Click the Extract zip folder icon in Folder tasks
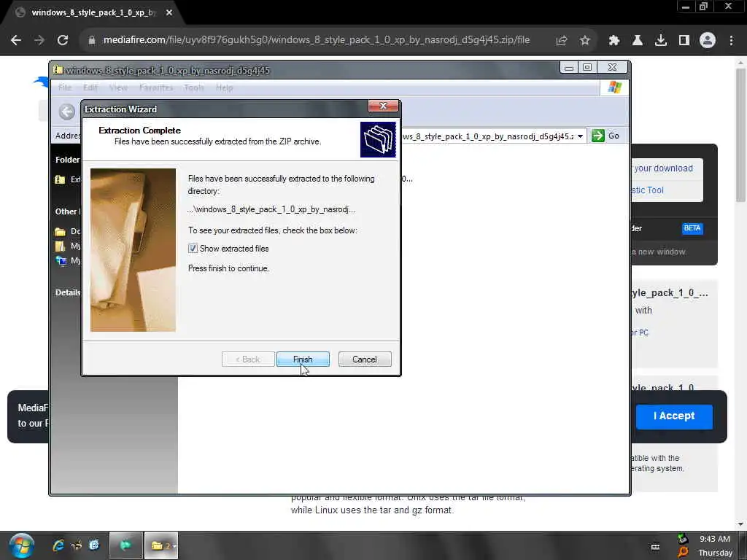The image size is (747, 560). click(60, 179)
